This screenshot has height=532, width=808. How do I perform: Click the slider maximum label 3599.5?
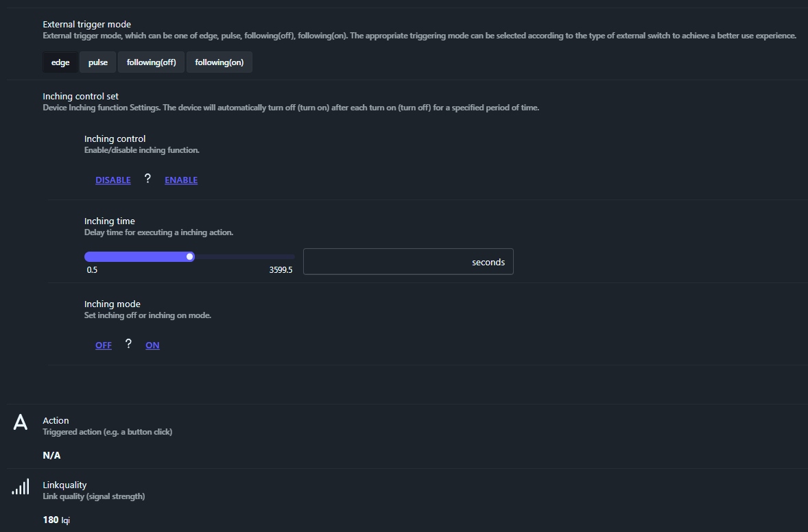coord(281,270)
